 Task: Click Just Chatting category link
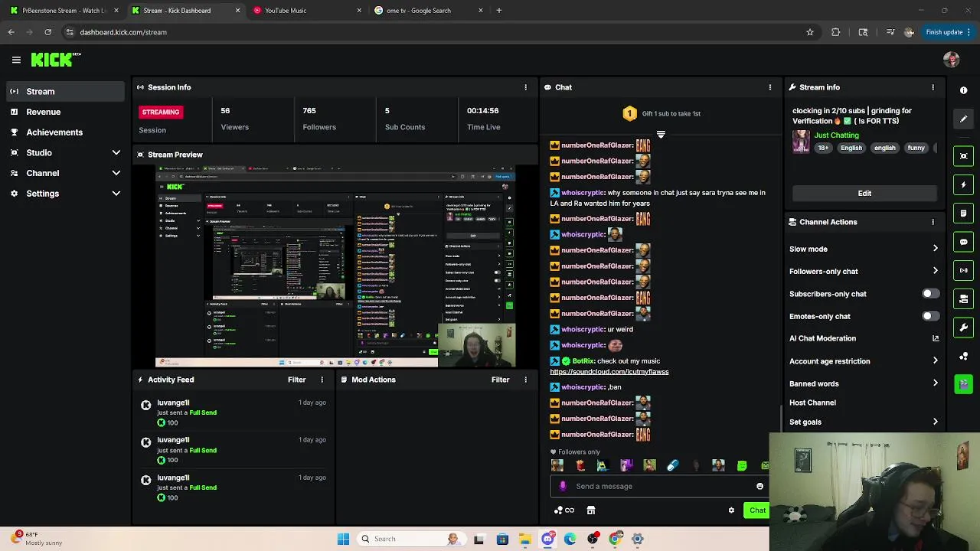coord(836,135)
